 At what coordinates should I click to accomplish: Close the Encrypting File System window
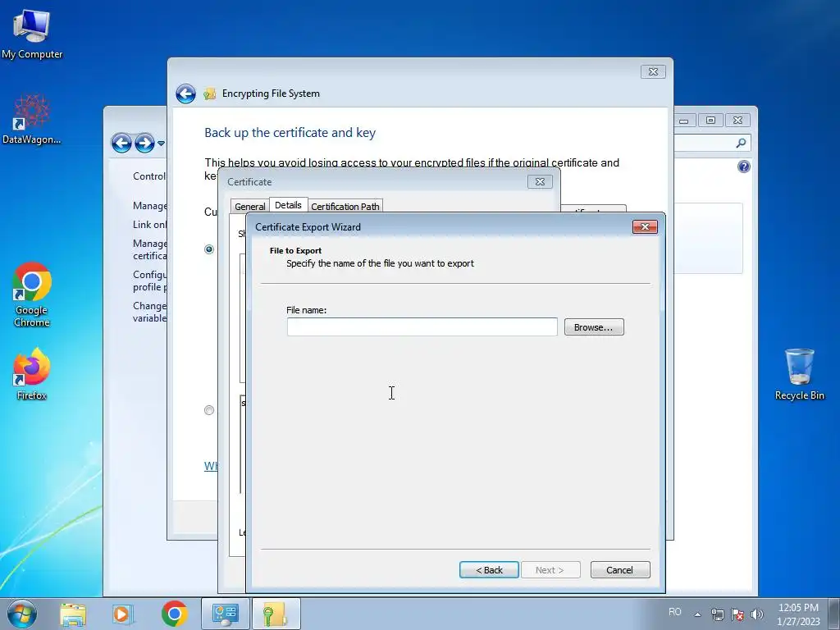tap(653, 72)
